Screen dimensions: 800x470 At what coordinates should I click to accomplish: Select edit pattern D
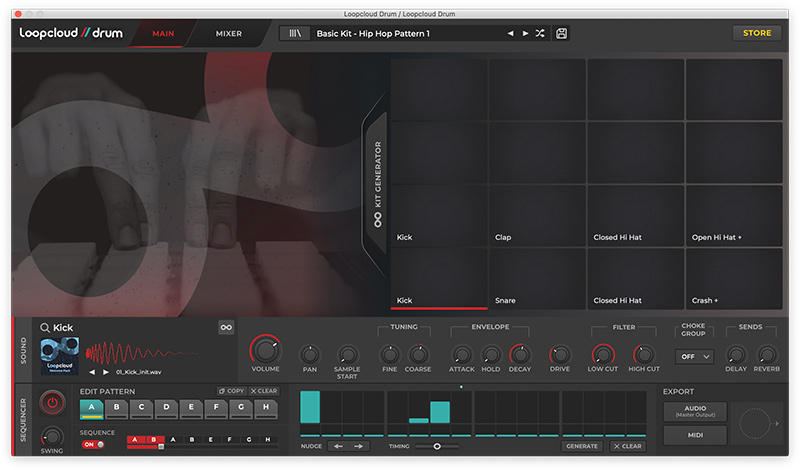tap(166, 409)
